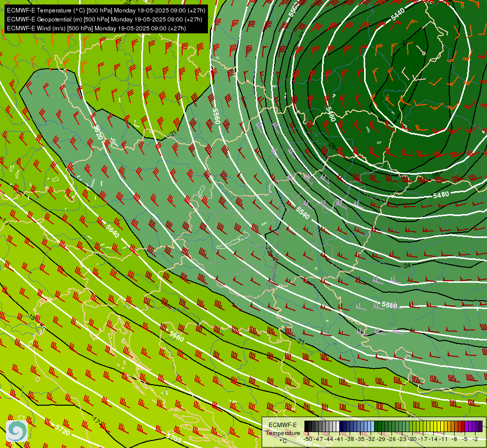Click the 5480 geopotential contour label
Screen dimensions: 487x448
pos(441,195)
